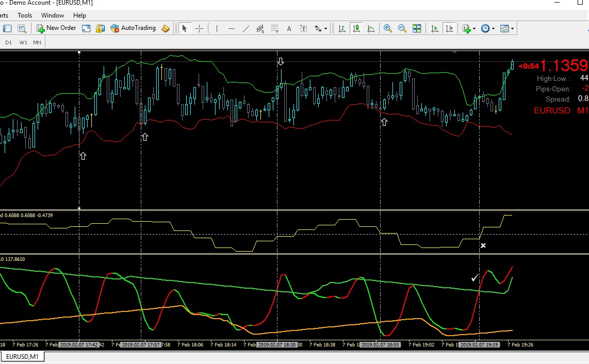Zoom in on the chart

click(x=388, y=28)
